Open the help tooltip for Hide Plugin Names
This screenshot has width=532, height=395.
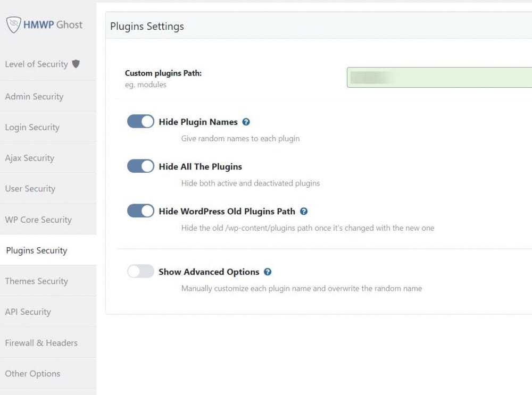point(246,122)
